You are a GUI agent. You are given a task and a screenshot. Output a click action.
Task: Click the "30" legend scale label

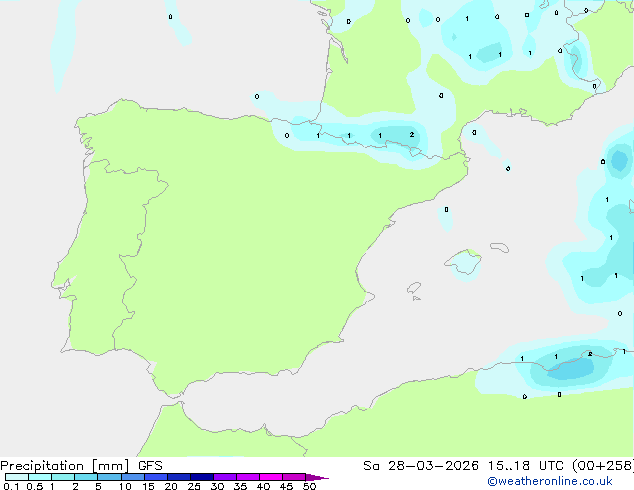pos(217,486)
